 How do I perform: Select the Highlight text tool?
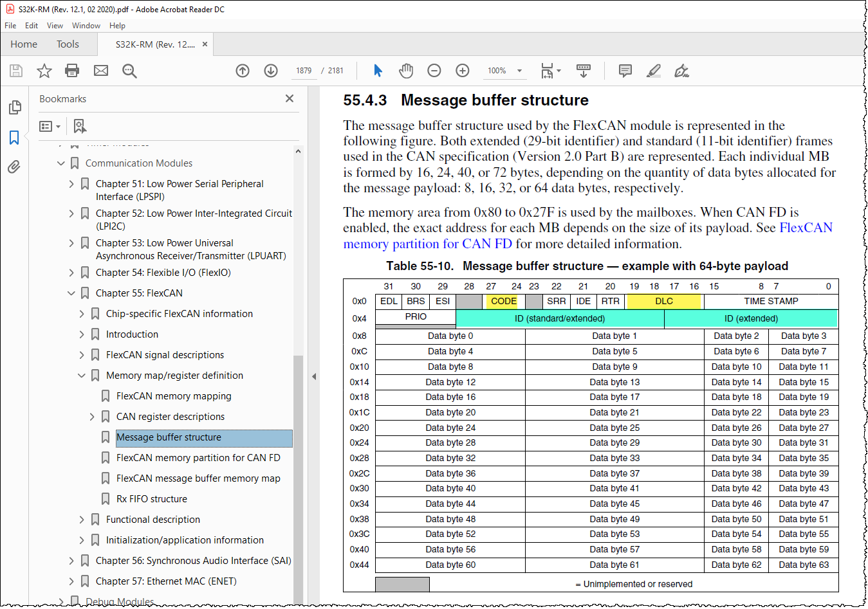point(652,71)
